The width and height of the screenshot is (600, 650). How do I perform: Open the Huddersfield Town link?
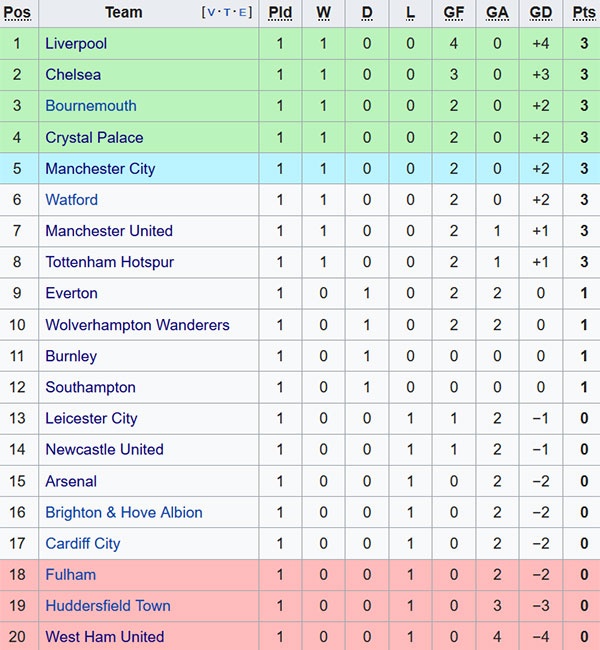tap(108, 606)
